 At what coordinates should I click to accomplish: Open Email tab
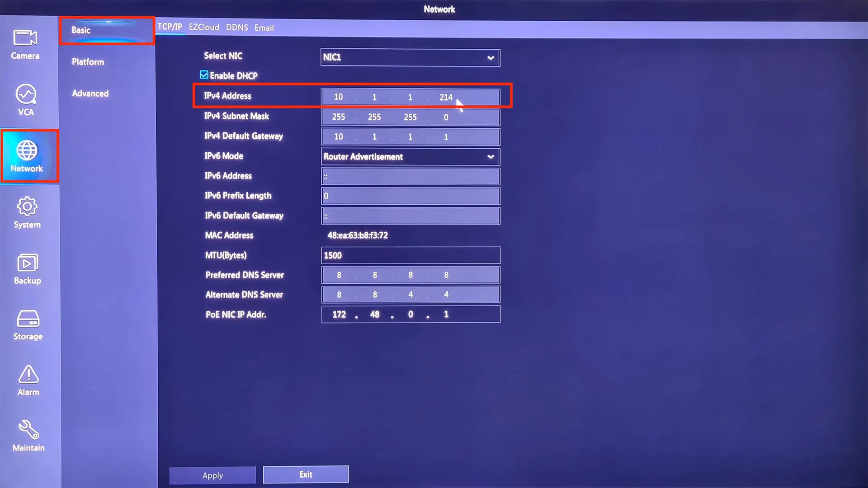264,28
